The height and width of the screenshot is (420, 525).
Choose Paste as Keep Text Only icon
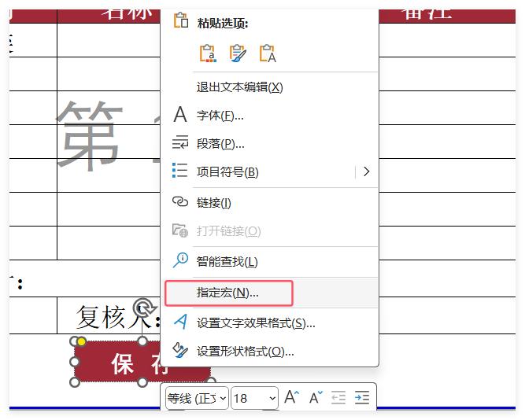[268, 53]
